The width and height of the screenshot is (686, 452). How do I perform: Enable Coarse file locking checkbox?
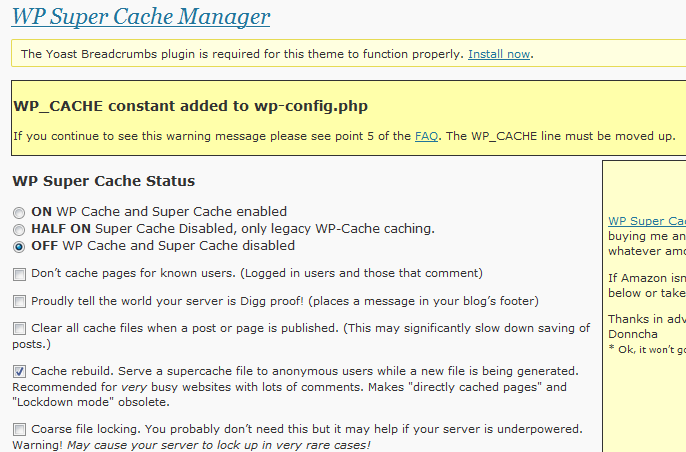click(19, 429)
